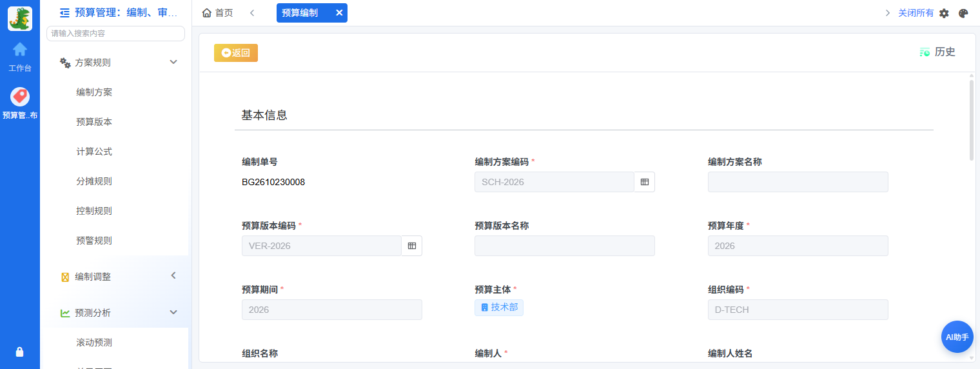980x369 pixels.
Task: Click the 方案规则 gears icon
Action: pos(65,63)
